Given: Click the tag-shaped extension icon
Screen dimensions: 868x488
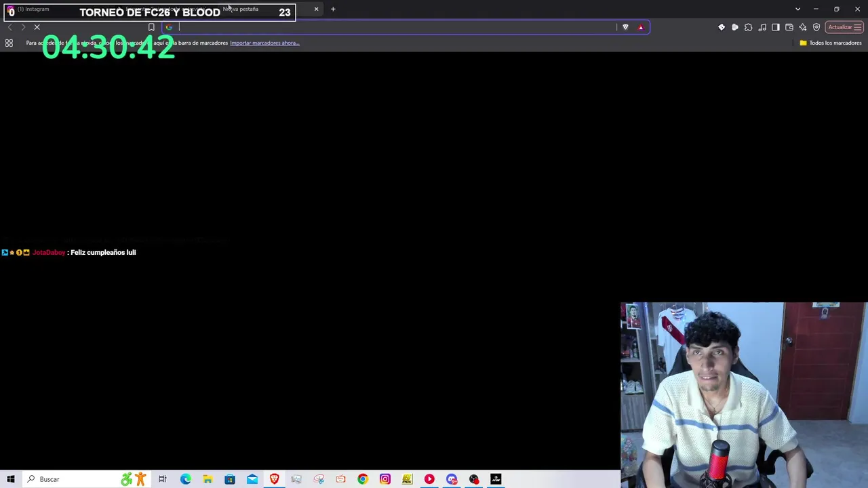Looking at the screenshot, I should 722,27.
